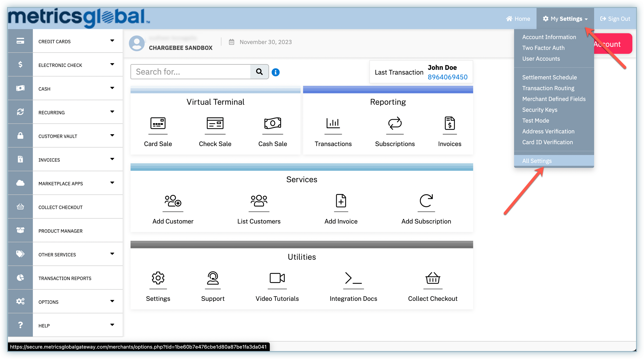Viewport: 644px width, 359px height.
Task: Select All Settings in the dropdown
Action: 537,161
